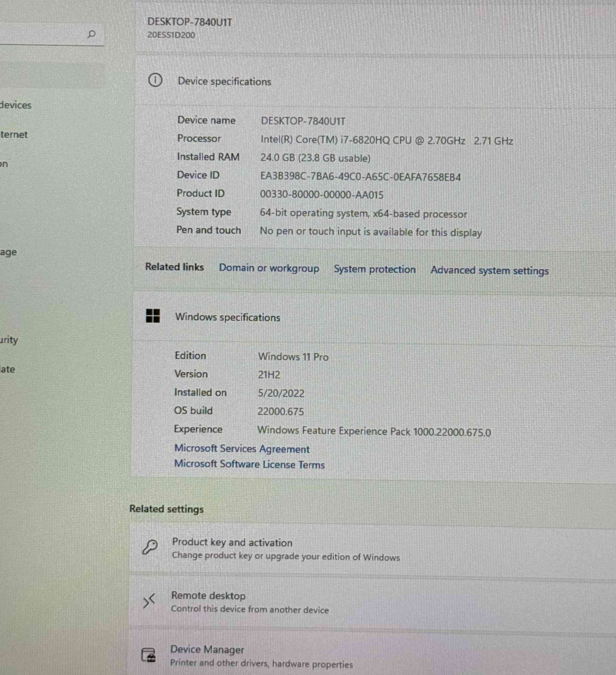Collapse the Device specifications section header
The height and width of the screenshot is (675, 616).
click(x=376, y=81)
